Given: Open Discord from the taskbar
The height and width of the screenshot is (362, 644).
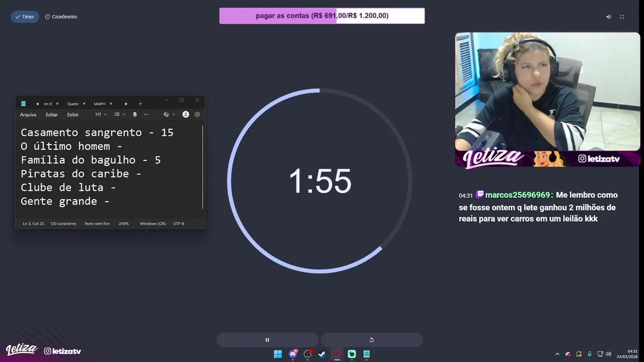Looking at the screenshot, I should pyautogui.click(x=293, y=354).
